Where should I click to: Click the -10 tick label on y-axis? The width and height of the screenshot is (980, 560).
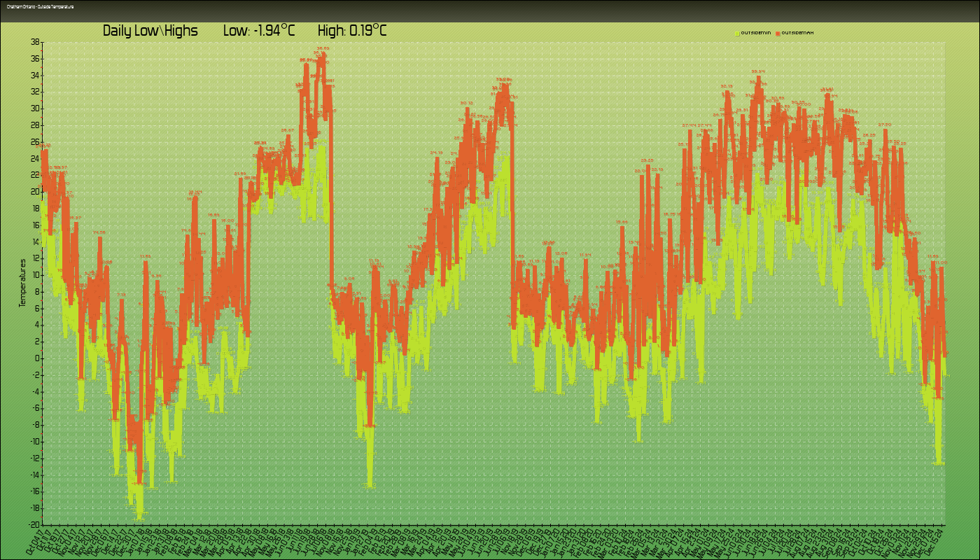[34, 442]
